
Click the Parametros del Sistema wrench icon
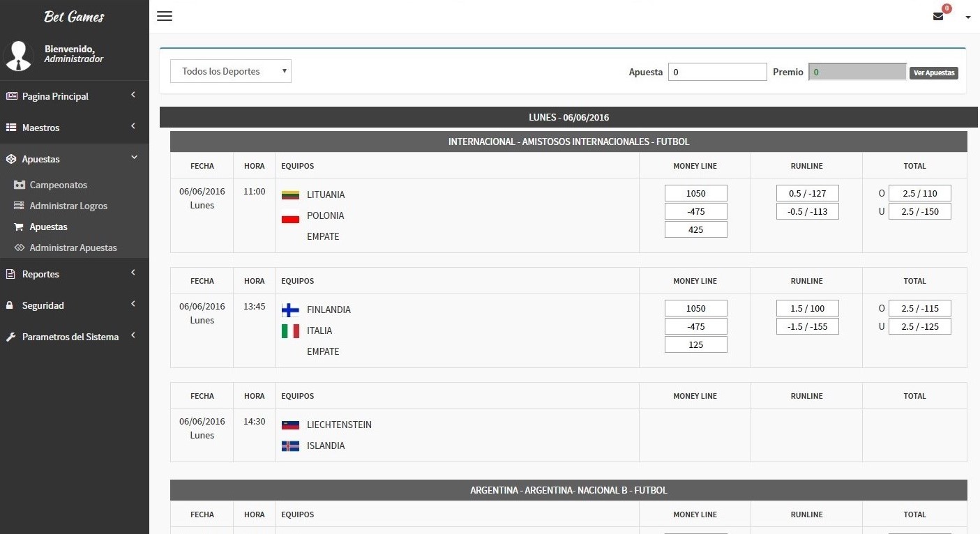point(10,337)
